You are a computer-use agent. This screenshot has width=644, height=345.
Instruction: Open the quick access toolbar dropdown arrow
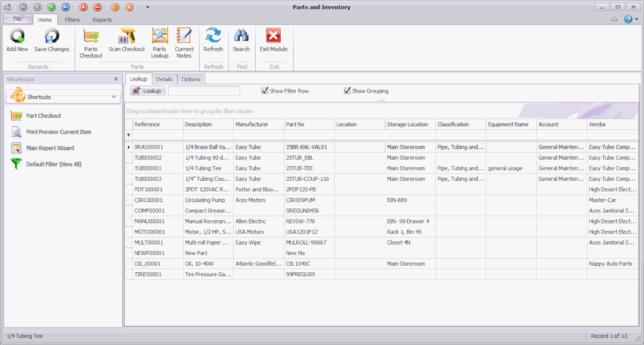[x=147, y=7]
